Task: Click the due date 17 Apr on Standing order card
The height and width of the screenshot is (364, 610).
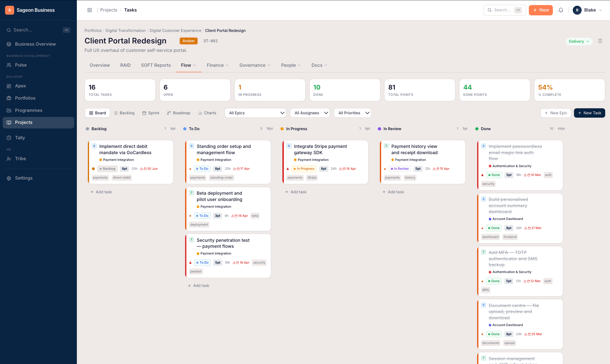Action: pyautogui.click(x=241, y=169)
